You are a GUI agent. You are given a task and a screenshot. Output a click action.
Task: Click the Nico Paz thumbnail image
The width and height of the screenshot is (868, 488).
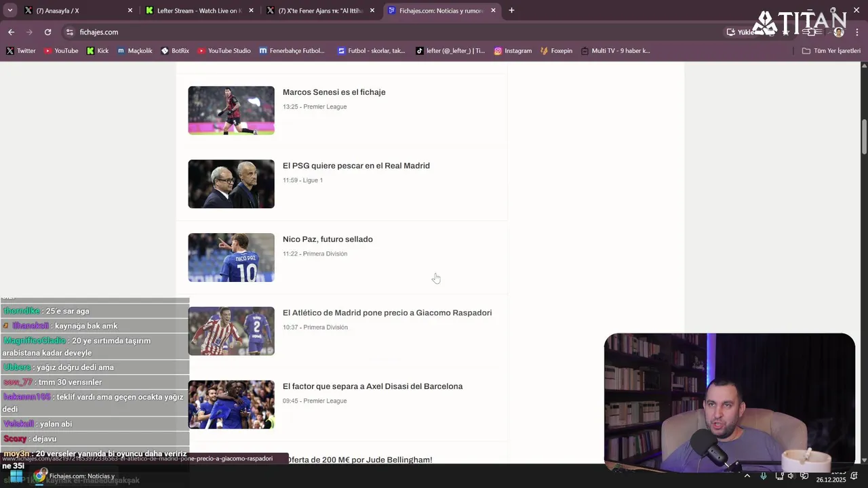[231, 258]
